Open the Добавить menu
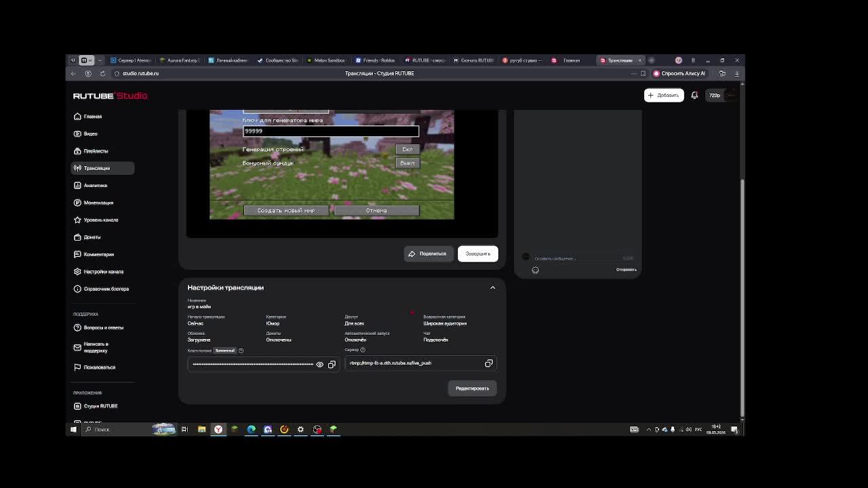 (664, 96)
